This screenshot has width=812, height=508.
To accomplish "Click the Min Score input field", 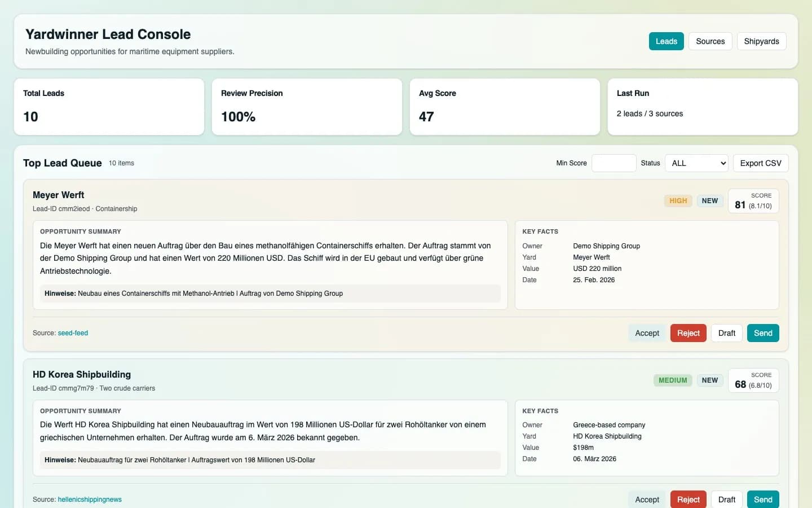I will [614, 163].
